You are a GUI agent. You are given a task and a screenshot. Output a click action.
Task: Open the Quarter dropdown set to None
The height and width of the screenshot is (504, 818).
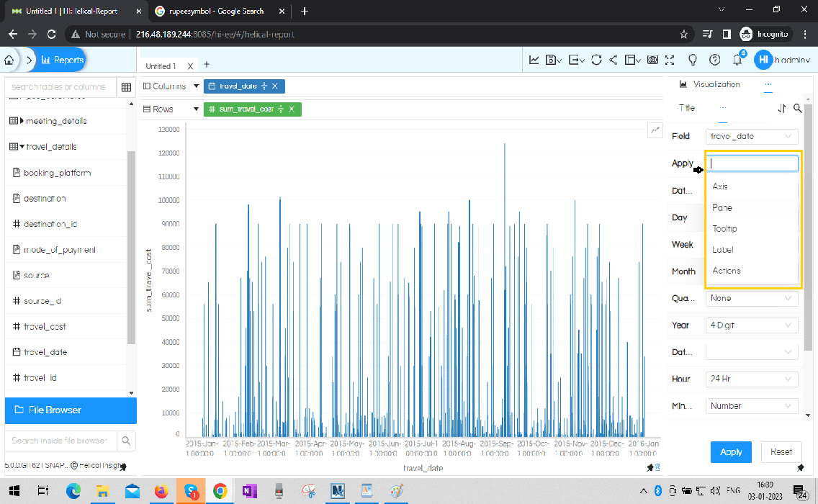(x=752, y=298)
